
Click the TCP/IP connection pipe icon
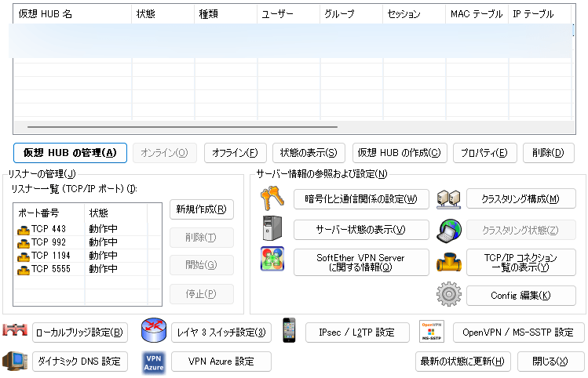pos(448,262)
